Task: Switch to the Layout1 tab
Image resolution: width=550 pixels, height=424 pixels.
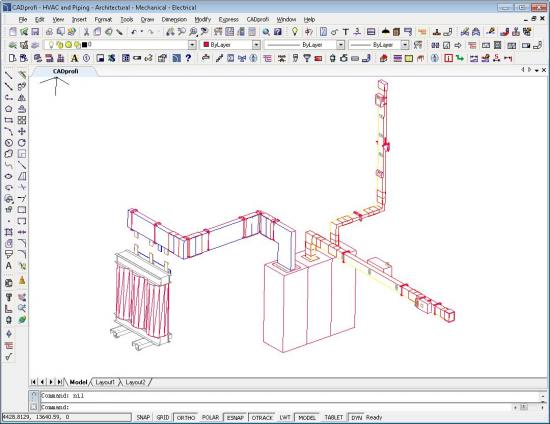Action: tap(105, 382)
